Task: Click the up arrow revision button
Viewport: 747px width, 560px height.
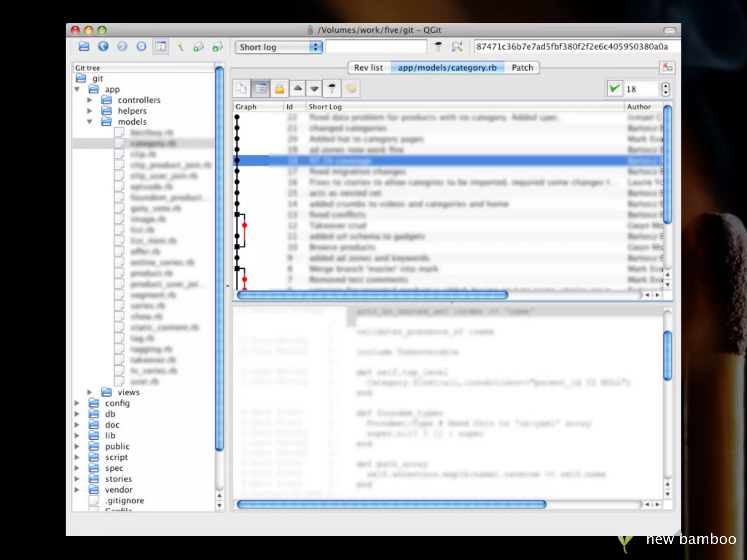Action: [298, 89]
